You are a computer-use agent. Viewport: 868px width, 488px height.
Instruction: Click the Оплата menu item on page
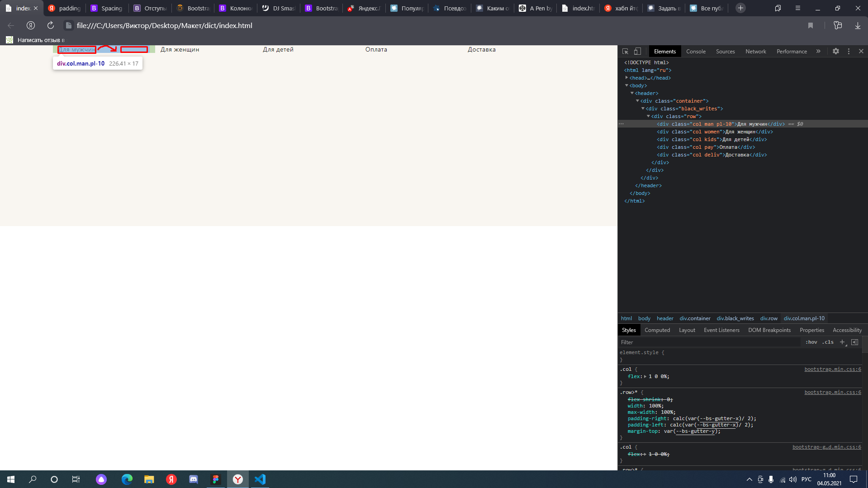[376, 50]
